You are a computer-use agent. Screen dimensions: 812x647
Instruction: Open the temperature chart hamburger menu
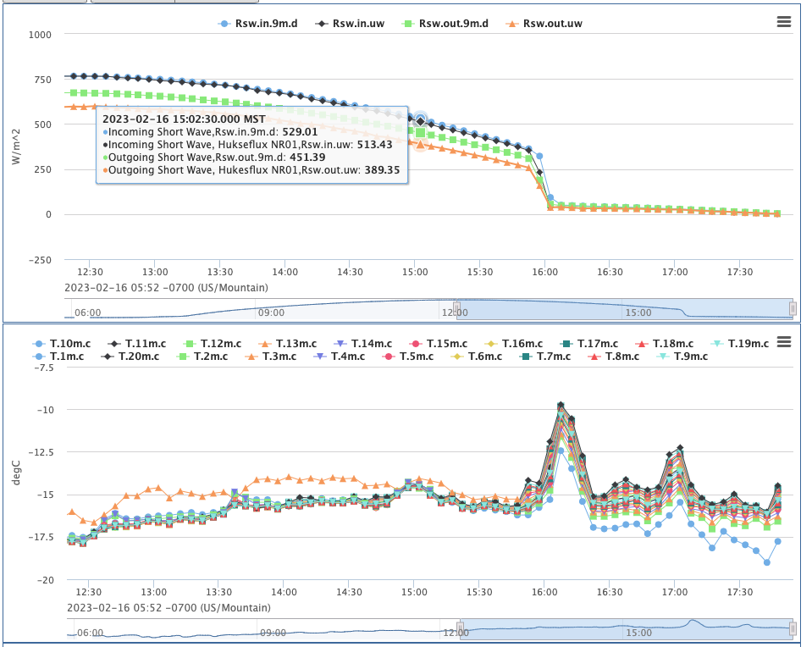pyautogui.click(x=783, y=342)
